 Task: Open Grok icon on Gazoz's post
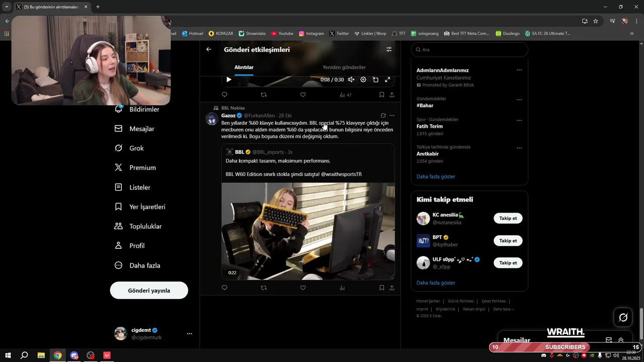[383, 116]
